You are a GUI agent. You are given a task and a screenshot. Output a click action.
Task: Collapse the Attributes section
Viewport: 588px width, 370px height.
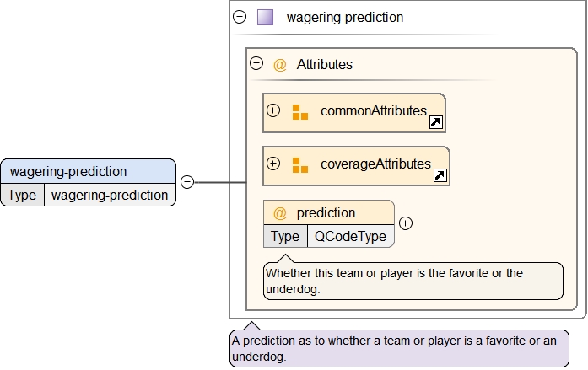click(x=256, y=63)
